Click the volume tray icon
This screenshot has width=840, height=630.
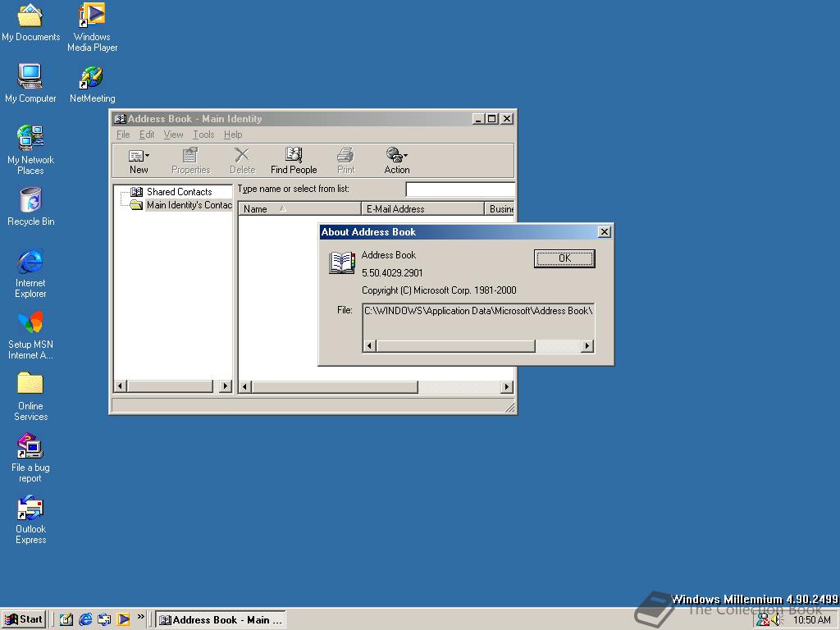[x=777, y=620]
